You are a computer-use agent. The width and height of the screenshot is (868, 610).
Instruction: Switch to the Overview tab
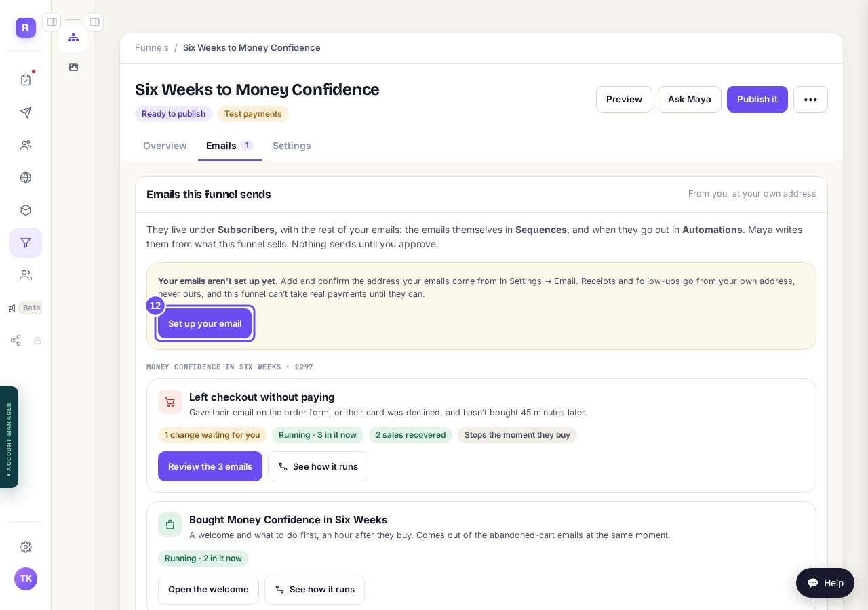(x=165, y=146)
